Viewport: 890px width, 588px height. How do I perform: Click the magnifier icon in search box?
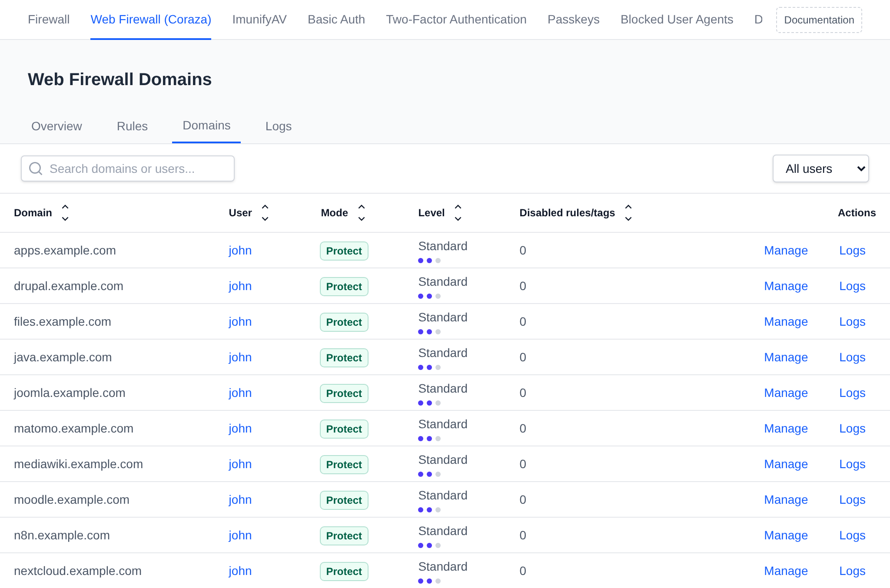(x=36, y=168)
